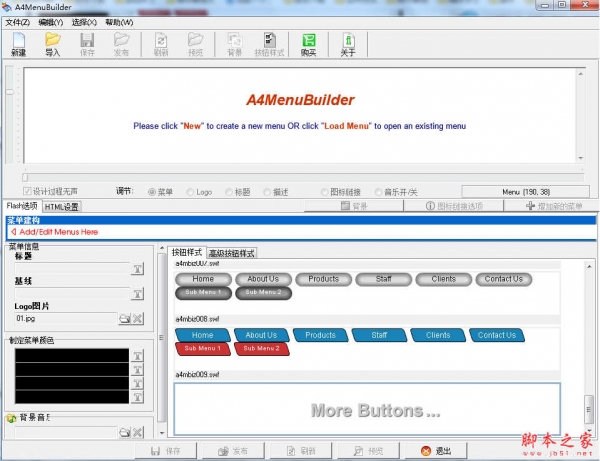Click the background music path field
Viewport: 600px width, 461px height.
[x=66, y=432]
